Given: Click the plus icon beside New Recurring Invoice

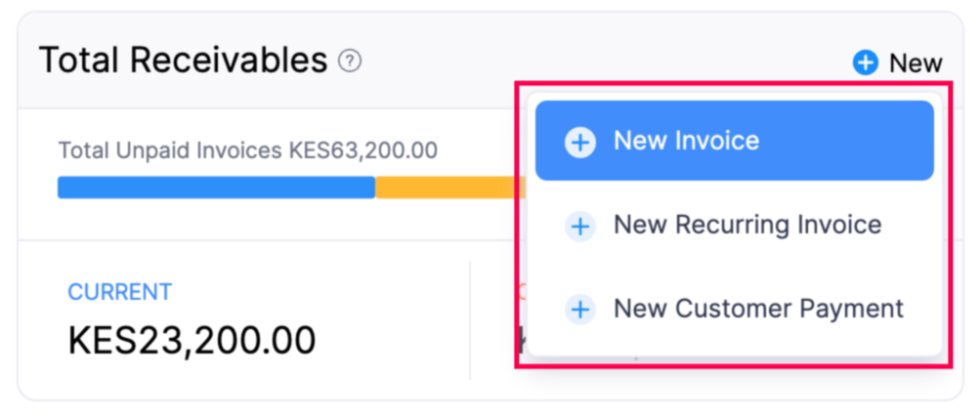Looking at the screenshot, I should click(x=579, y=227).
